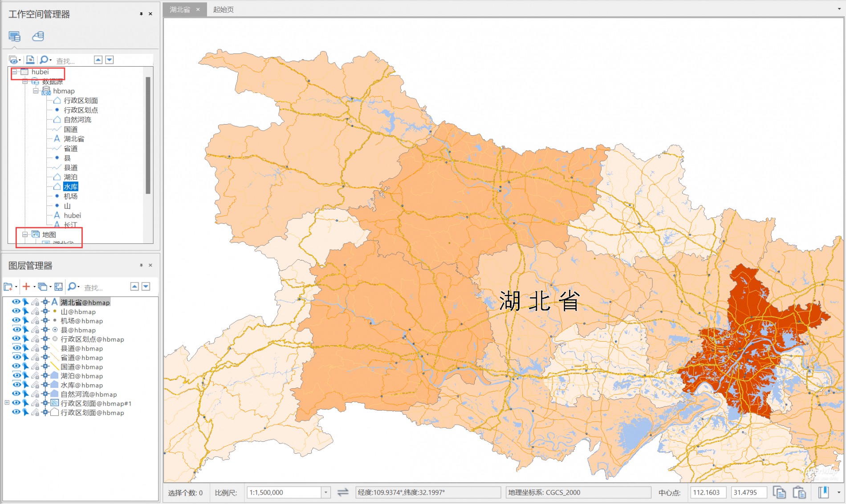846x504 pixels.
Task: Click the search magnifier in layer manager
Action: (x=72, y=286)
